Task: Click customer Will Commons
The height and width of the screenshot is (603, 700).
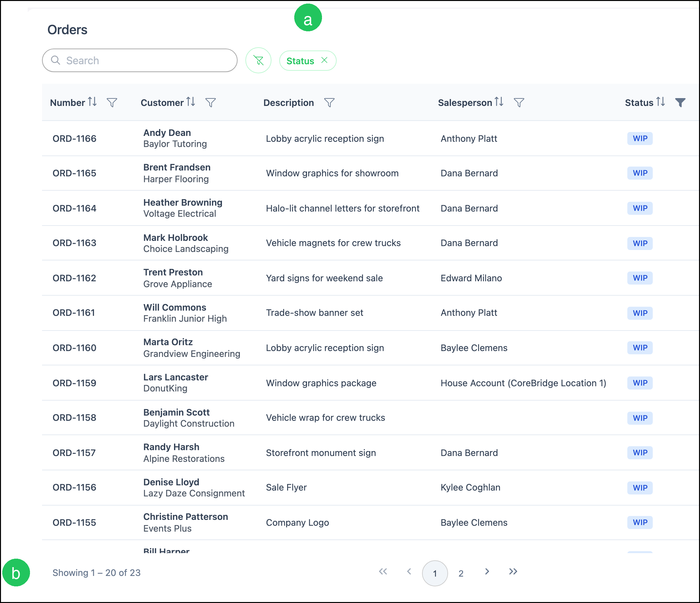Action: [x=175, y=307]
